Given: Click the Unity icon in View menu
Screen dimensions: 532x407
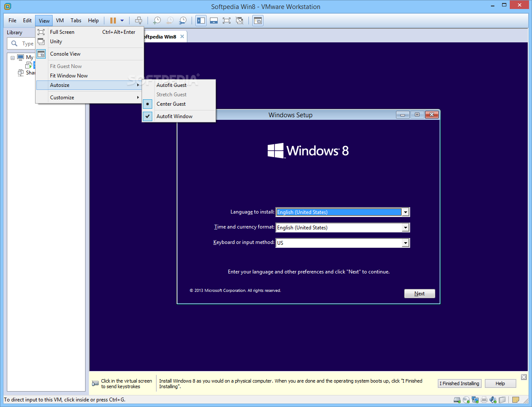Looking at the screenshot, I should pos(41,42).
